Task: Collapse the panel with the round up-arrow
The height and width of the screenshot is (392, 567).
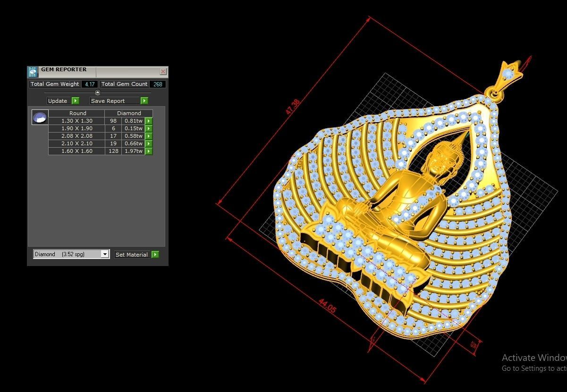Action: point(98,92)
